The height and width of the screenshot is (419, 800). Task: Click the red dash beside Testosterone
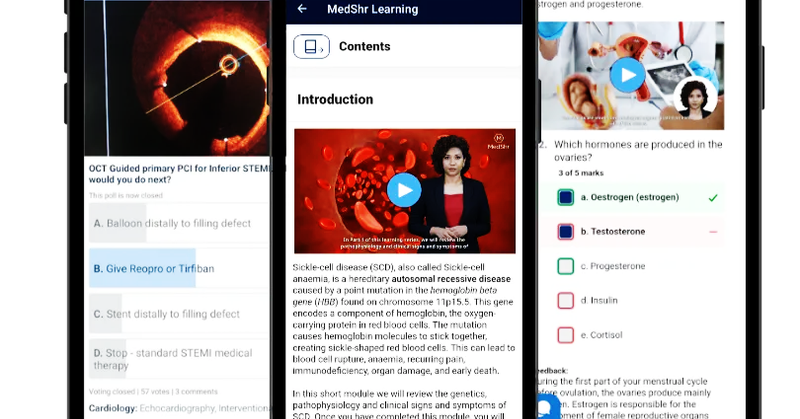(713, 232)
